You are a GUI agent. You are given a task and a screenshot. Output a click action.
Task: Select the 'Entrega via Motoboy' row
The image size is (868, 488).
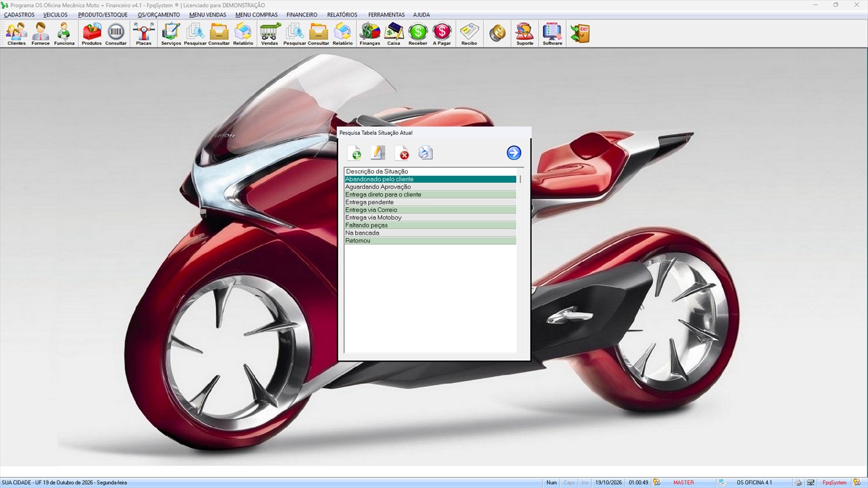(x=430, y=217)
